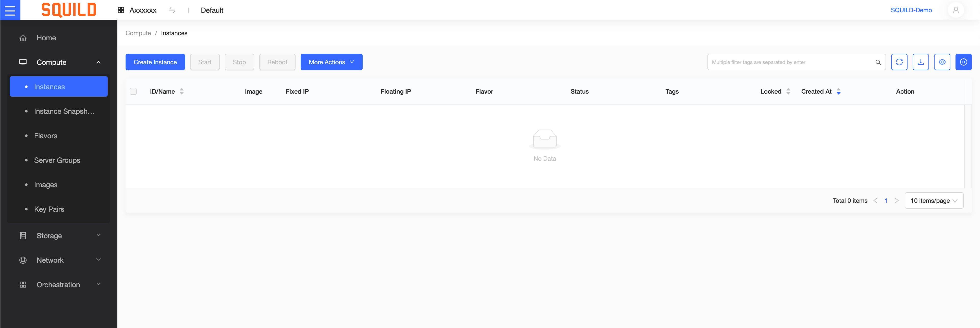Go to Key Pairs menu item
This screenshot has width=980, height=328.
pos(49,209)
